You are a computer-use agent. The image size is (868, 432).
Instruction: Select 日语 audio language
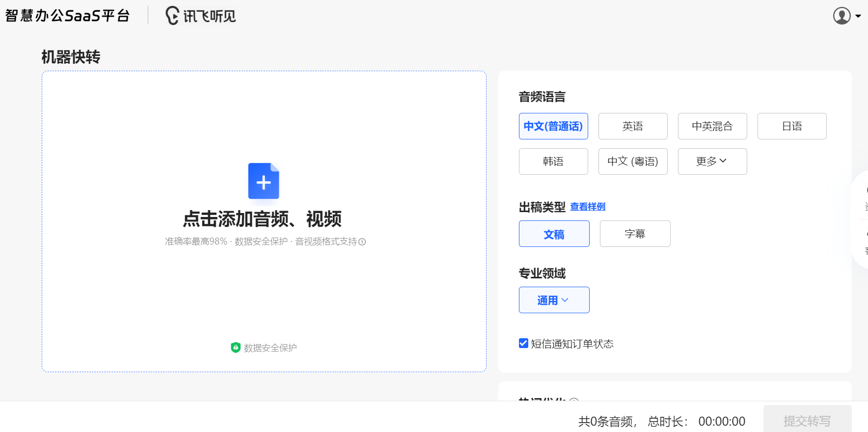pyautogui.click(x=792, y=126)
